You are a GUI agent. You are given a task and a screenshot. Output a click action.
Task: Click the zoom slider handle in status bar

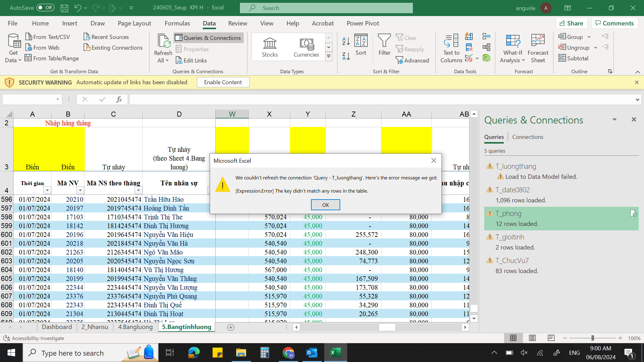[592, 338]
